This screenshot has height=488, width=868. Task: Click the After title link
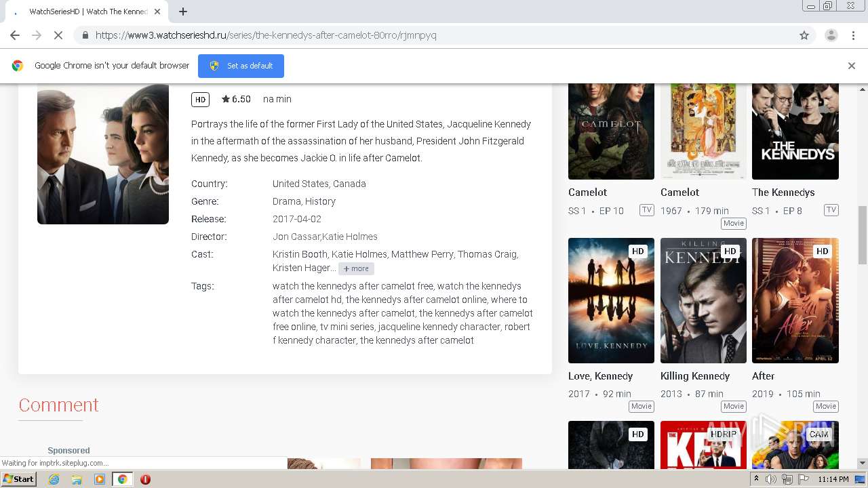tap(763, 376)
